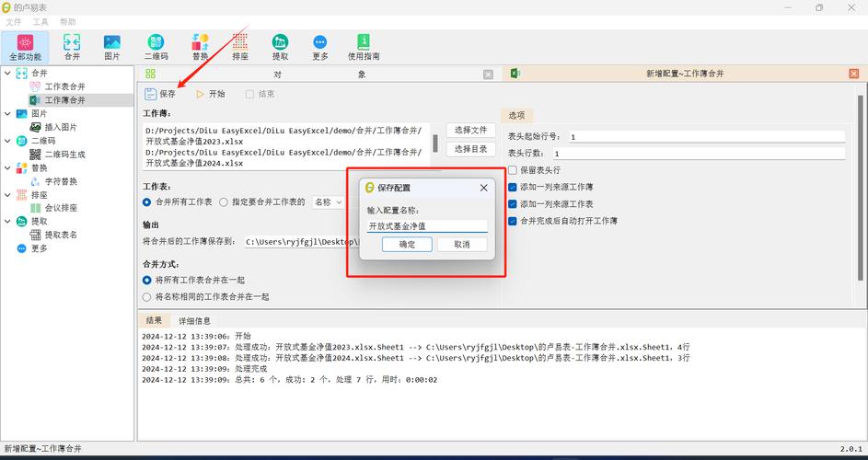Image resolution: width=868 pixels, height=460 pixels.
Task: Collapse the 合并 tree group
Action: pos(7,73)
